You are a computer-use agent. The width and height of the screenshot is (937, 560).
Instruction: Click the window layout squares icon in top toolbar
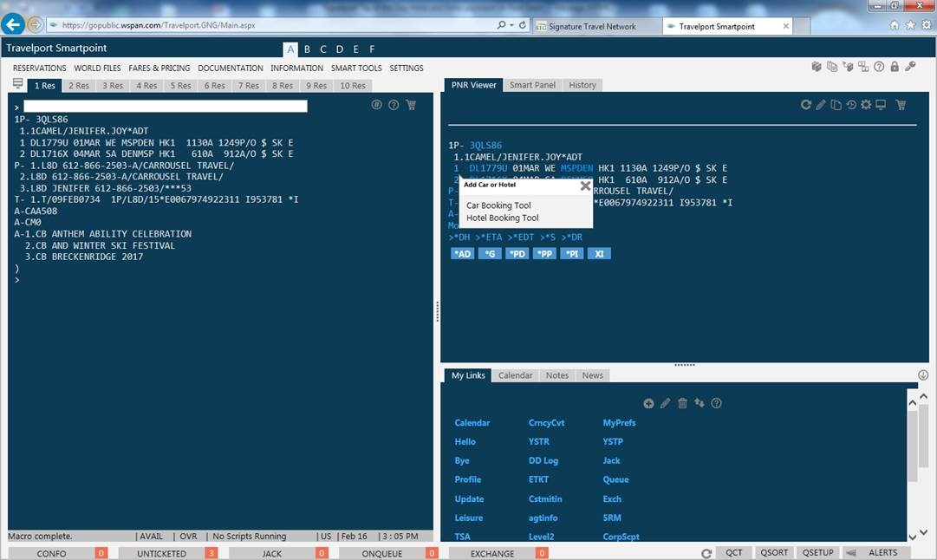[863, 67]
